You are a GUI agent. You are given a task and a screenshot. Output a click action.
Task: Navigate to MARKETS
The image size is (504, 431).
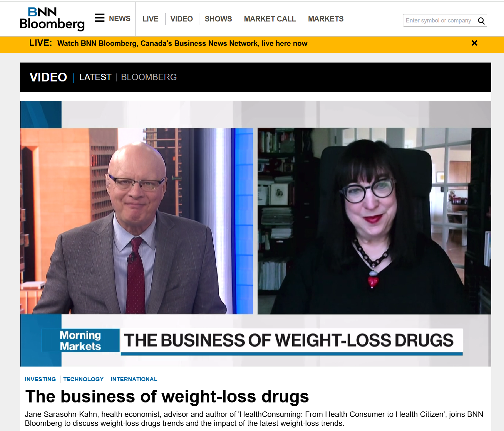click(326, 19)
